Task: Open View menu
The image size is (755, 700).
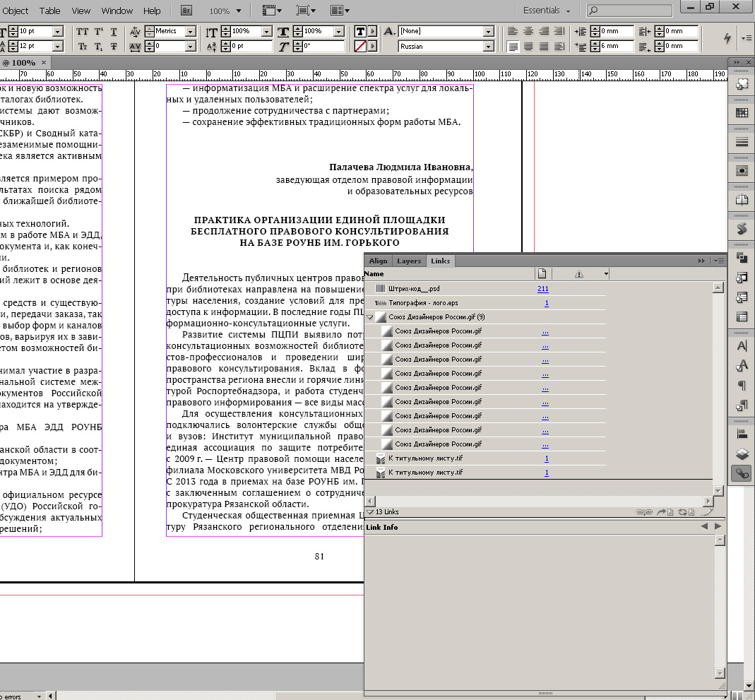Action: [x=81, y=11]
